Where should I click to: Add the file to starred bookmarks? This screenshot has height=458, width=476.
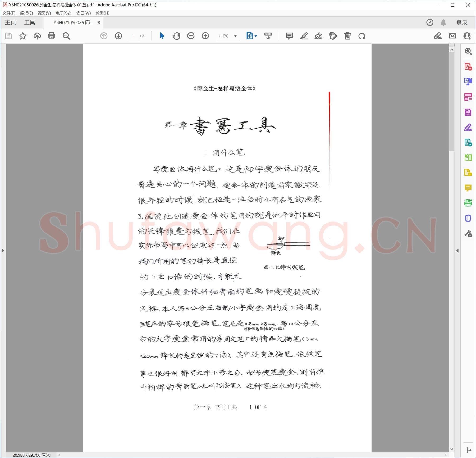click(23, 36)
